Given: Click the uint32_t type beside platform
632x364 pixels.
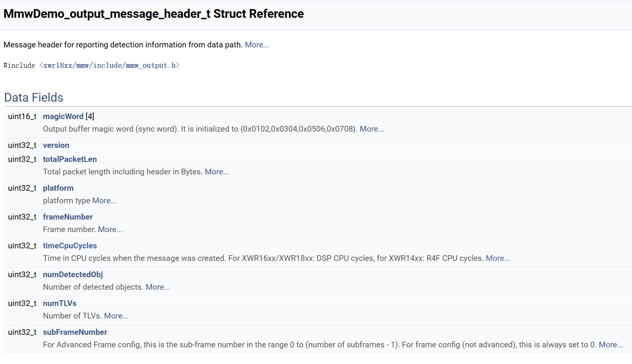Looking at the screenshot, I should tap(22, 188).
